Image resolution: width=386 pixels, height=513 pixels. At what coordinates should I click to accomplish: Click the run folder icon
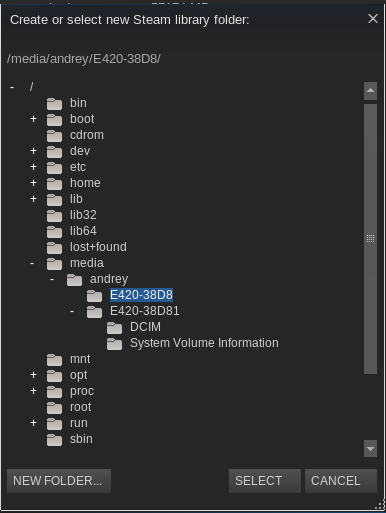[54, 424]
